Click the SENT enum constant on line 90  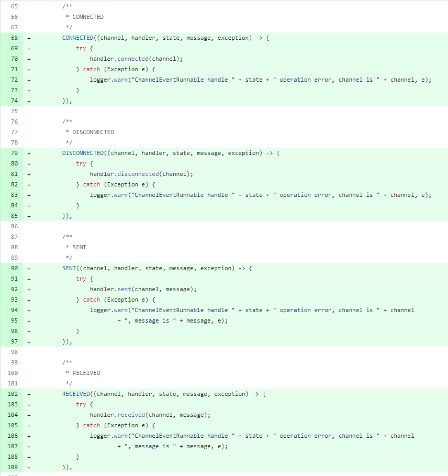point(69,268)
